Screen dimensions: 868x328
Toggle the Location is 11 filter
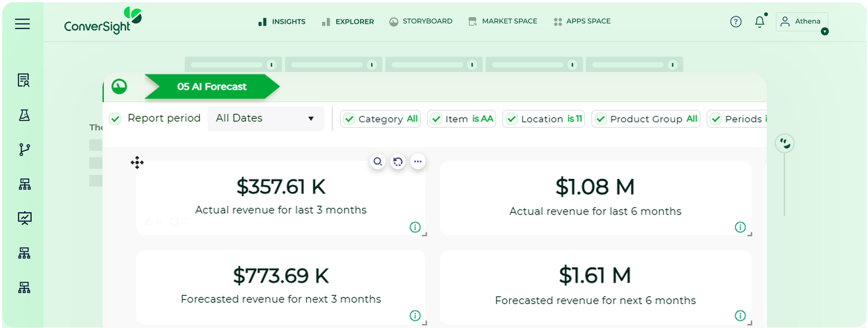(x=544, y=119)
